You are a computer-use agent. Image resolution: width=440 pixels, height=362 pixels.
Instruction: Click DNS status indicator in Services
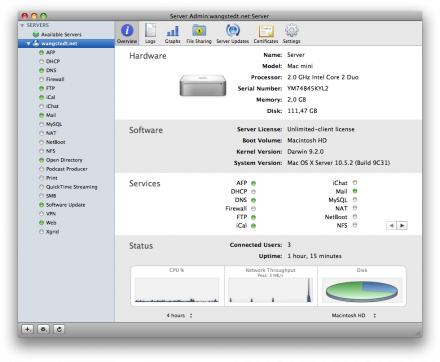click(x=253, y=200)
